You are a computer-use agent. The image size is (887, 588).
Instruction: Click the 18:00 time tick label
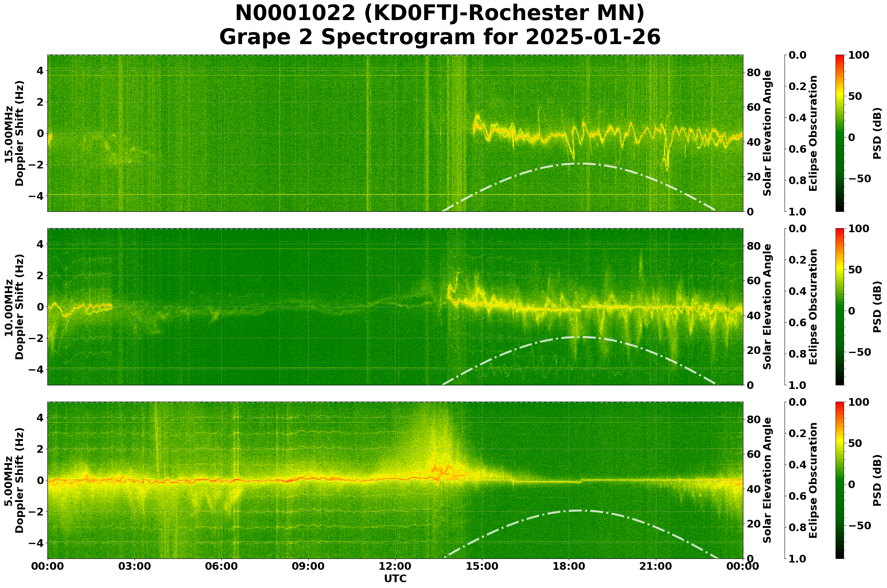click(569, 566)
